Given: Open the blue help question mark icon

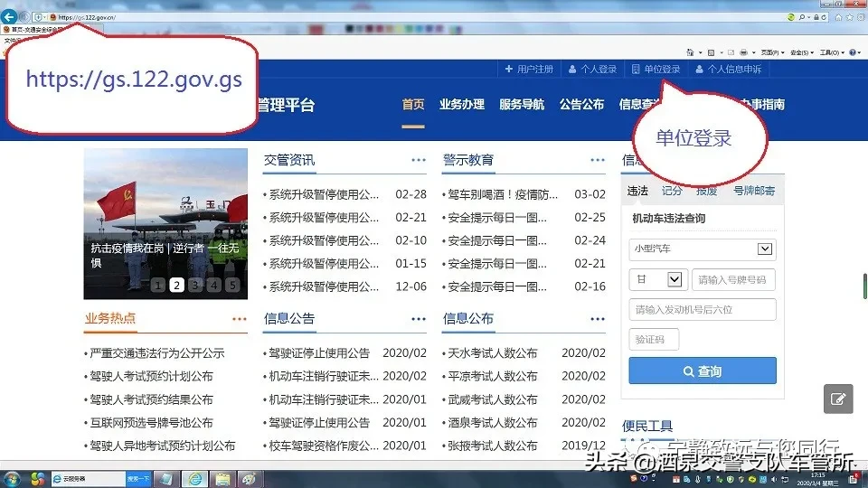Looking at the screenshot, I should click(x=853, y=52).
